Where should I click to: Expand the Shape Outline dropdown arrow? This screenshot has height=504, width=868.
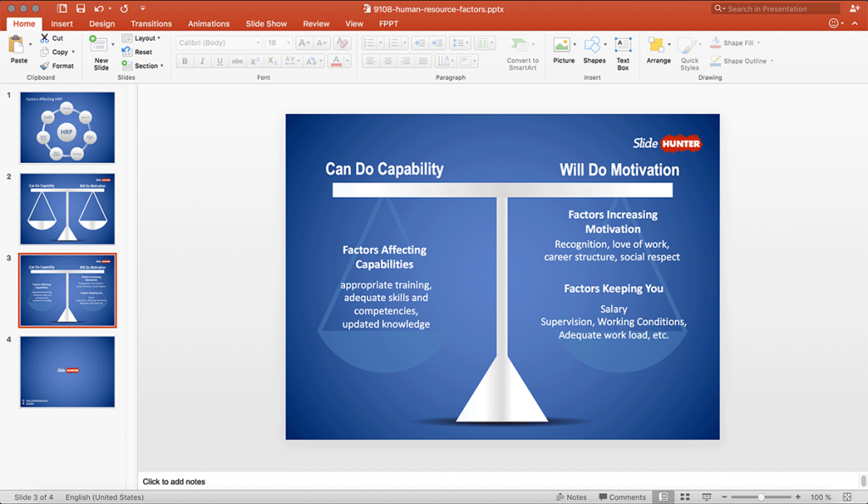(771, 61)
